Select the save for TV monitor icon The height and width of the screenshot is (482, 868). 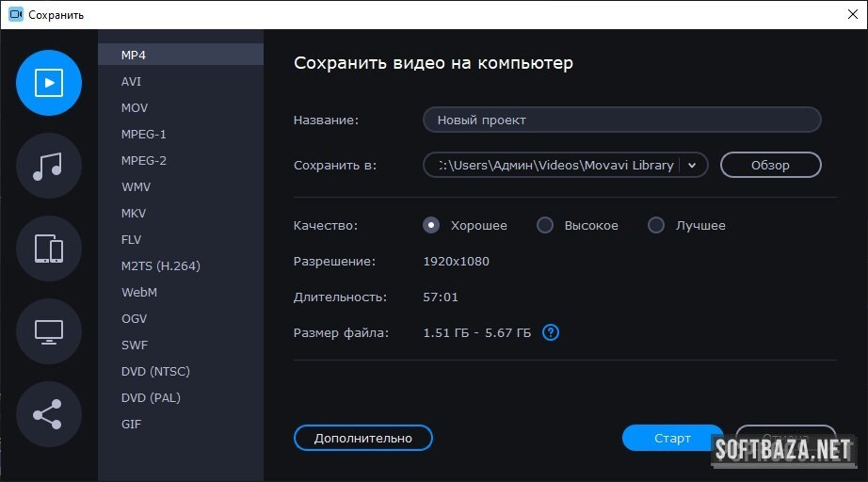click(49, 331)
